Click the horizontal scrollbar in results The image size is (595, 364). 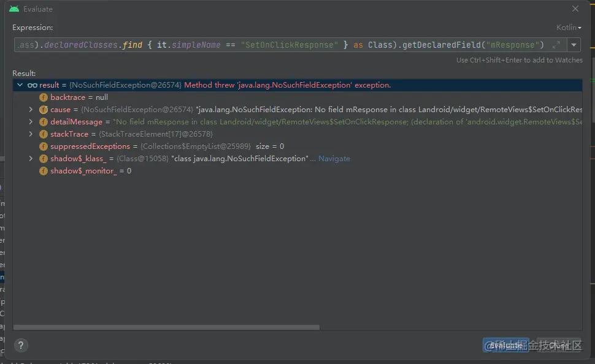[166, 327]
